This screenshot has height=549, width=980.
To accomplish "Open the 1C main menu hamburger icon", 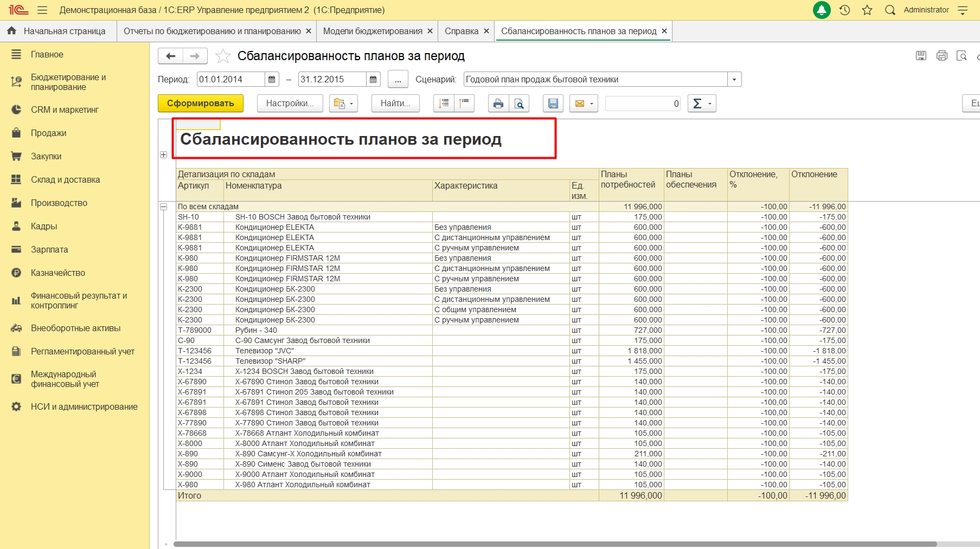I will pos(42,10).
